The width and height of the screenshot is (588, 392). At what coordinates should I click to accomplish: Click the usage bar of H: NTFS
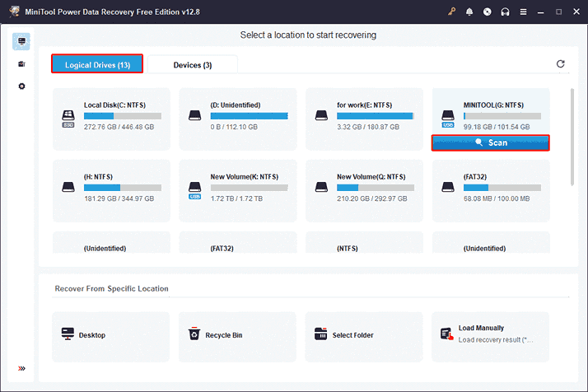point(123,188)
